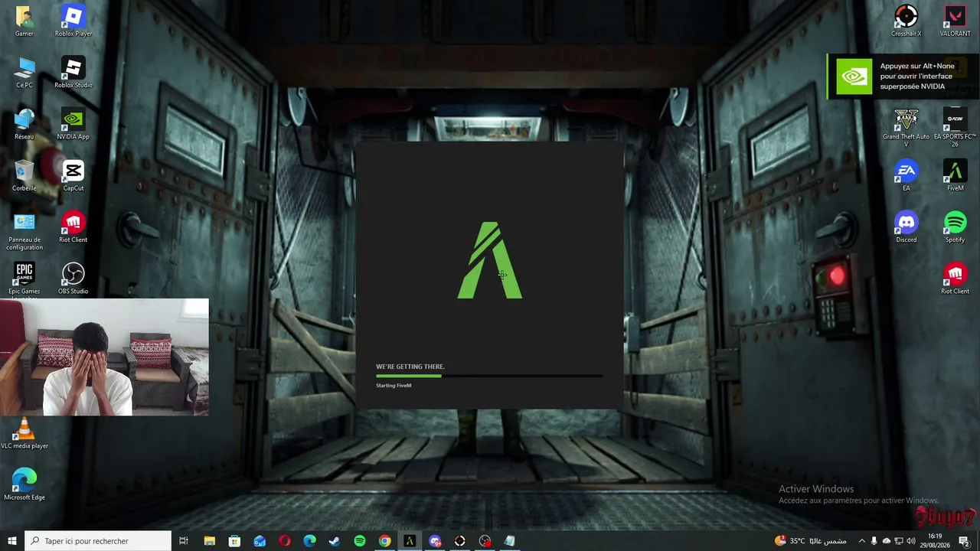Screen dimensions: 980x551
Task: Click the webcam overlay thumbnail
Action: tap(104, 357)
